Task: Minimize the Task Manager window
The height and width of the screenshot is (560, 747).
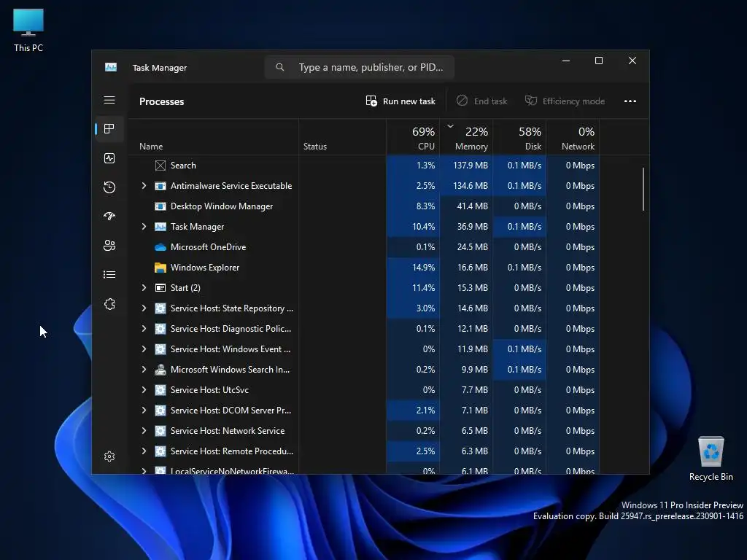Action: [x=566, y=61]
